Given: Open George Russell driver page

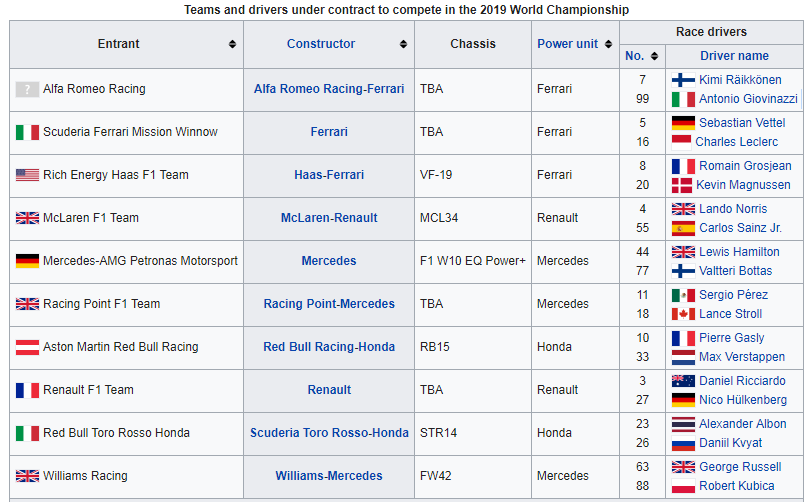Looking at the screenshot, I should tap(740, 467).
